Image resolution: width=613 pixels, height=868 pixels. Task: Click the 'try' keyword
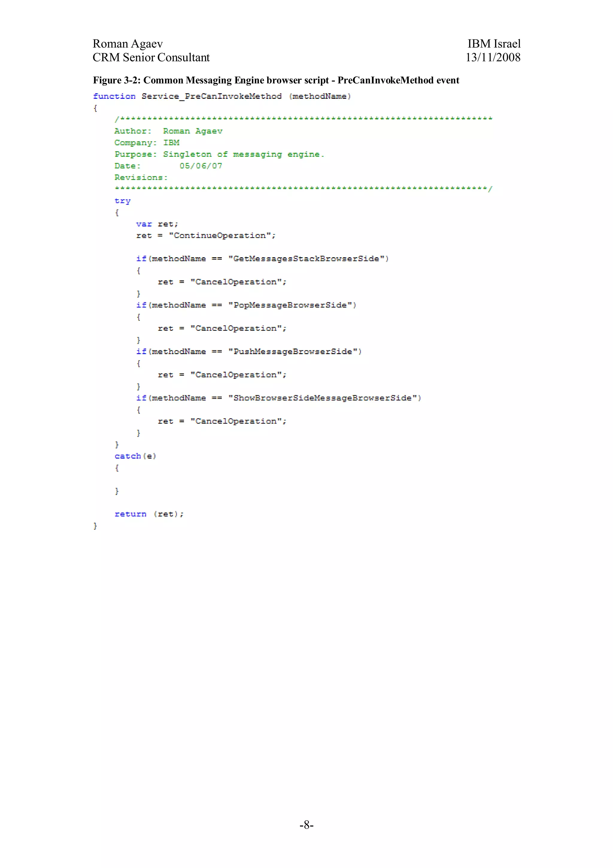point(122,201)
